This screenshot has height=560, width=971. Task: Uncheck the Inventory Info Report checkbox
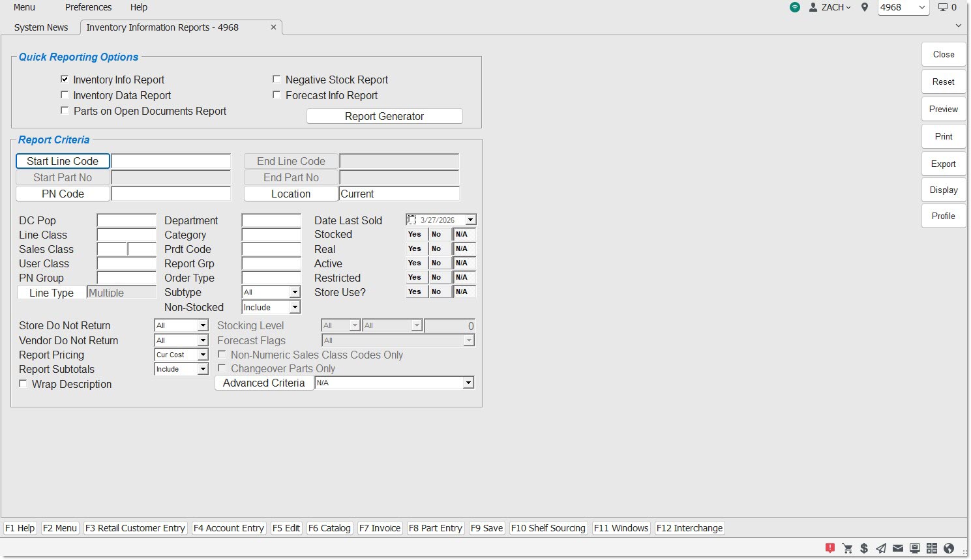click(x=65, y=80)
